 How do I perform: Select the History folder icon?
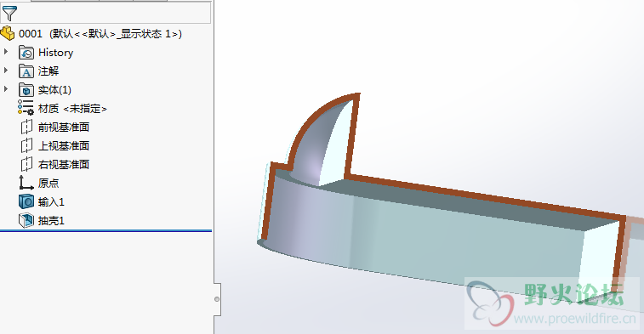26,53
